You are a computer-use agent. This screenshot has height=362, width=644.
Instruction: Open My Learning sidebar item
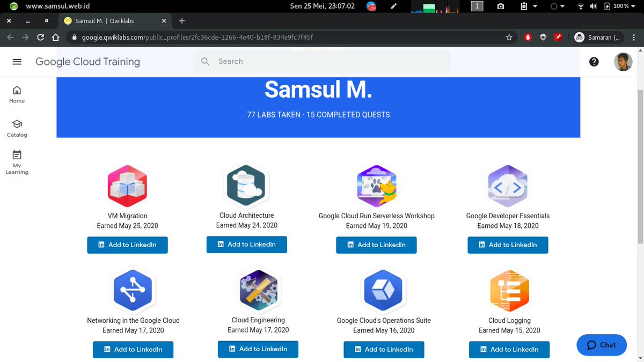click(17, 162)
